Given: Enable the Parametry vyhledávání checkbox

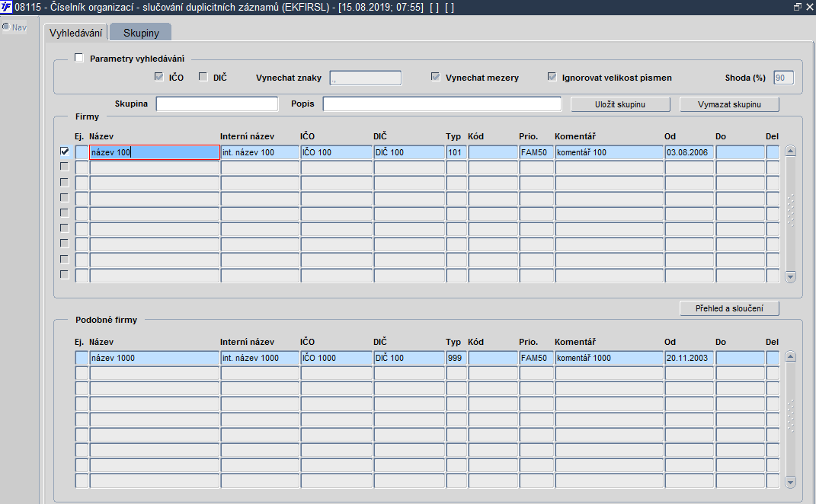Looking at the screenshot, I should pyautogui.click(x=79, y=58).
